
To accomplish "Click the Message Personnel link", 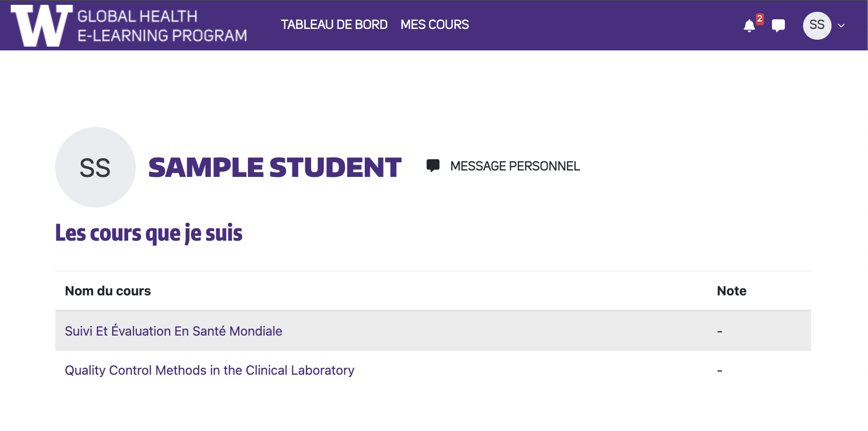I will (x=514, y=166).
